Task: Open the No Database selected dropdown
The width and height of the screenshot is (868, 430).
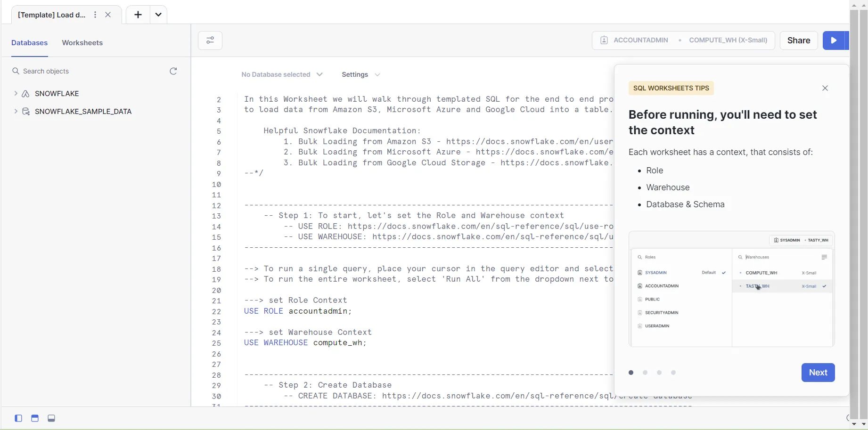Action: click(x=282, y=74)
